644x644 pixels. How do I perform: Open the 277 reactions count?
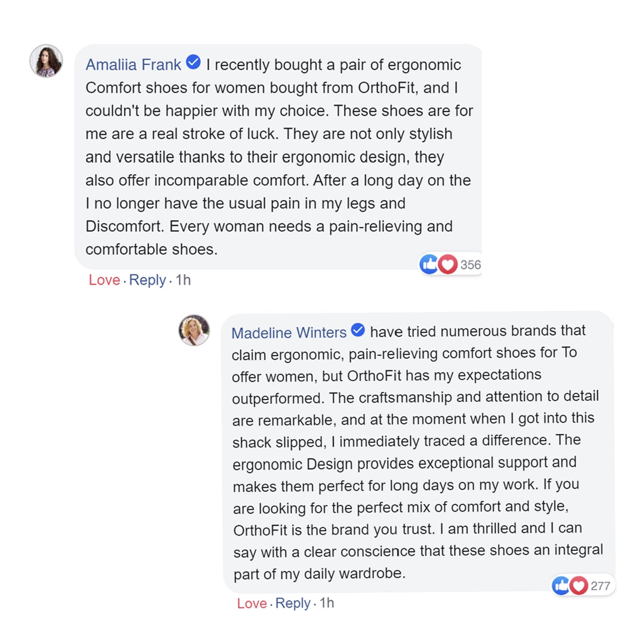[x=600, y=586]
